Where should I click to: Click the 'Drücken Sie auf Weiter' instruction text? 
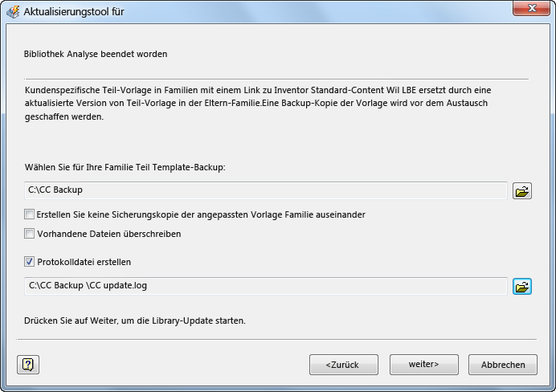tap(134, 321)
